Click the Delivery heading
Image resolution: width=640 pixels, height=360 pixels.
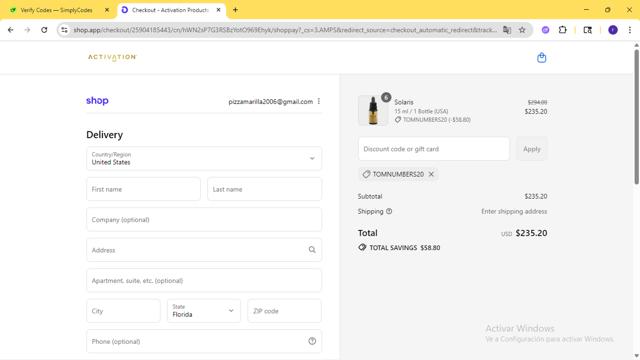tap(104, 135)
